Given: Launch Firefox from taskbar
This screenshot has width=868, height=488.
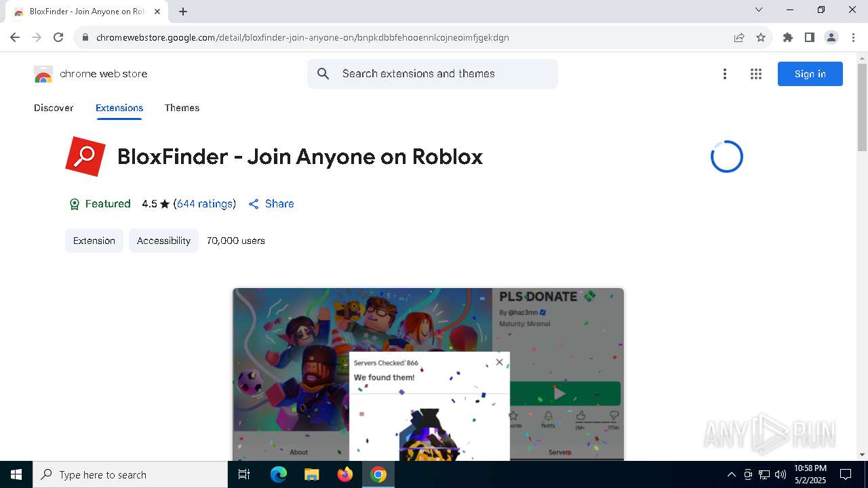Looking at the screenshot, I should pos(345,474).
